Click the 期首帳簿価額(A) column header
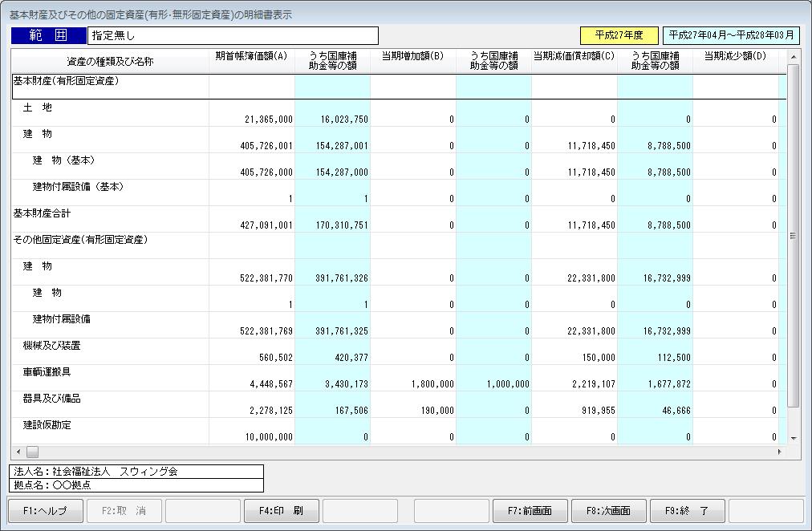812x531 pixels. 251,56
